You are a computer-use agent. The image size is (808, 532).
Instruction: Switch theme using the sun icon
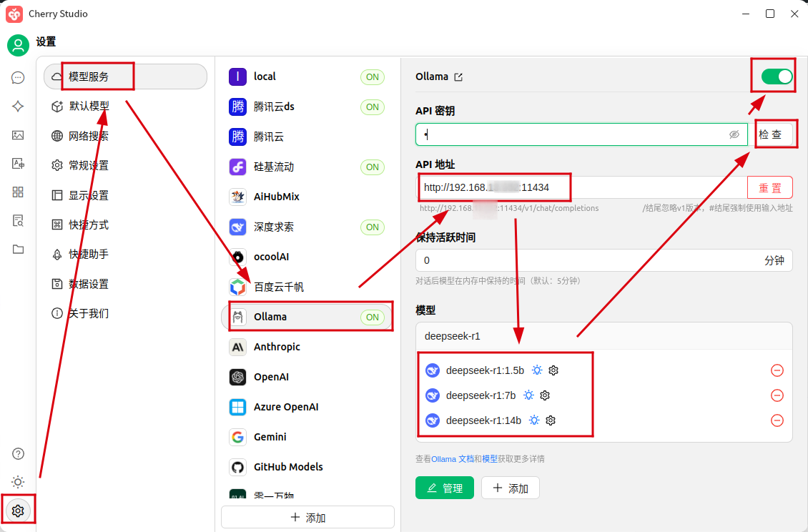[18, 482]
